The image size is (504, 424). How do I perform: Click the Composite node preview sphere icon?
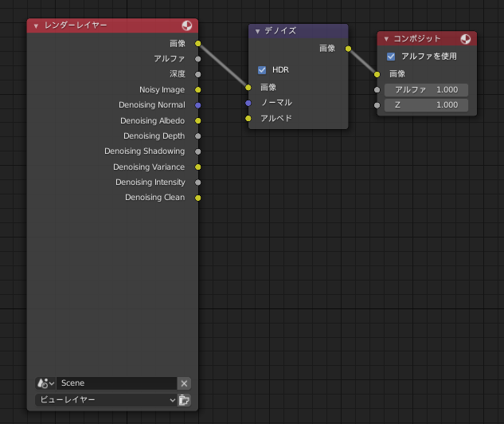click(x=466, y=39)
